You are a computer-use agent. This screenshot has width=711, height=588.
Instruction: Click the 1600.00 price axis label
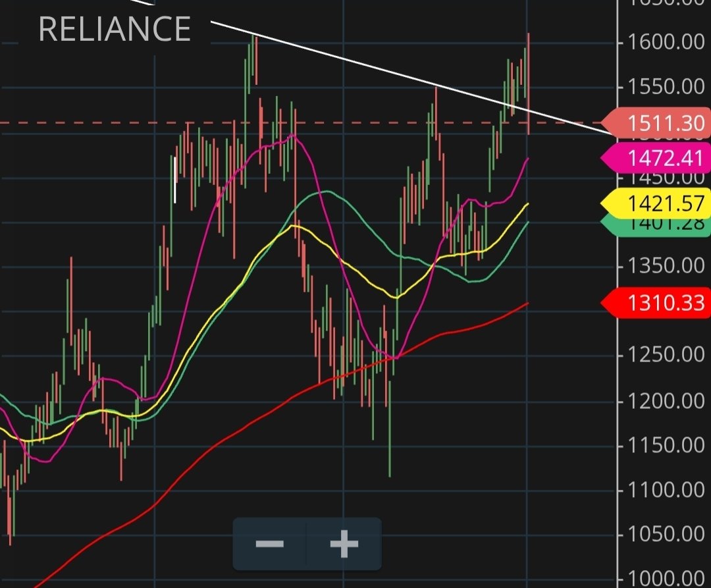[666, 41]
